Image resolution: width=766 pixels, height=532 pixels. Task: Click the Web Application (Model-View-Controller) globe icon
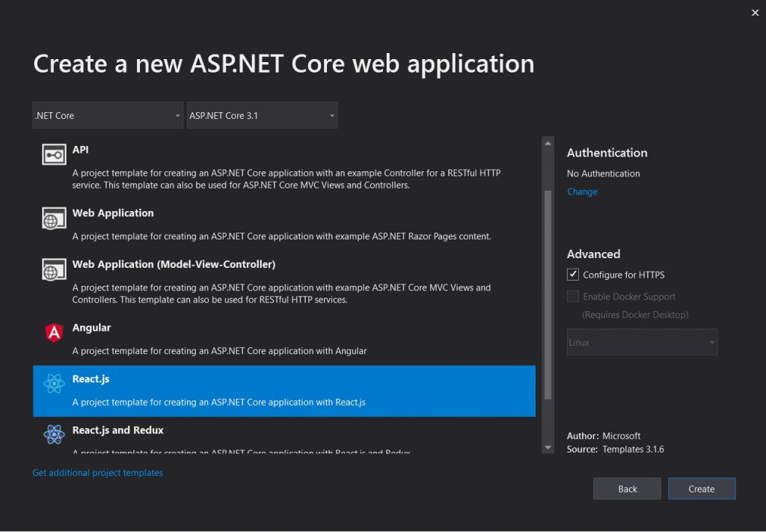[x=53, y=269]
